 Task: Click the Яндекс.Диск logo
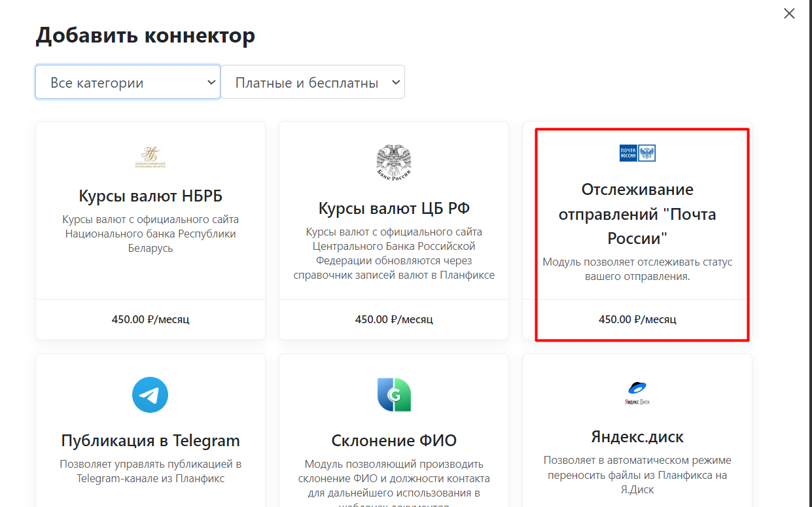tap(637, 393)
